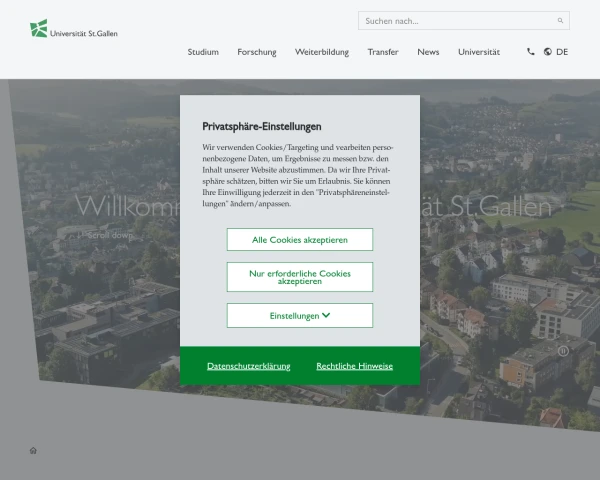
Task: Open the Universität menu
Action: click(x=479, y=52)
